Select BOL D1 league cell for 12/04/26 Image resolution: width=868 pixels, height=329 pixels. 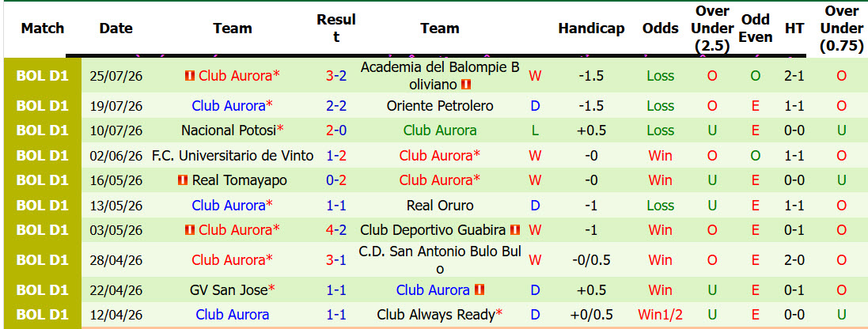point(43,316)
